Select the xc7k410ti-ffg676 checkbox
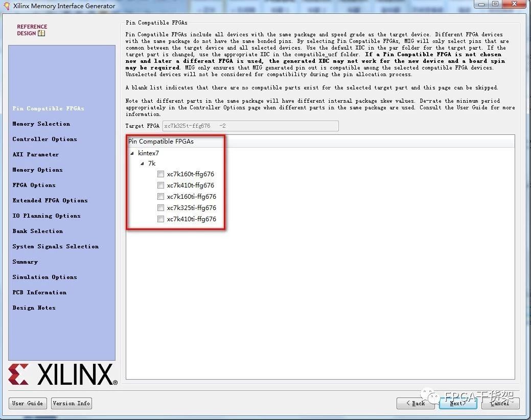This screenshot has height=420, width=531. pos(160,219)
